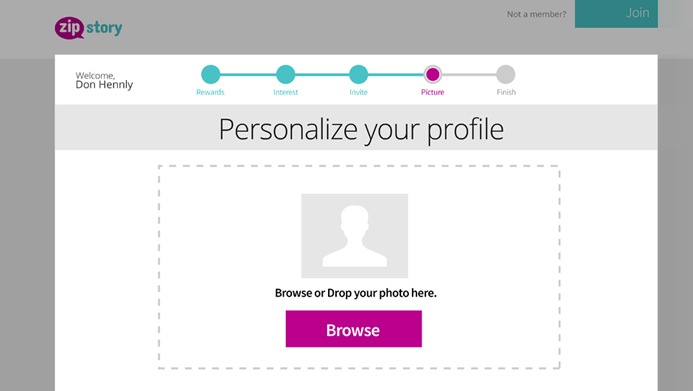Click the profile silhouette placeholder image

pos(354,235)
